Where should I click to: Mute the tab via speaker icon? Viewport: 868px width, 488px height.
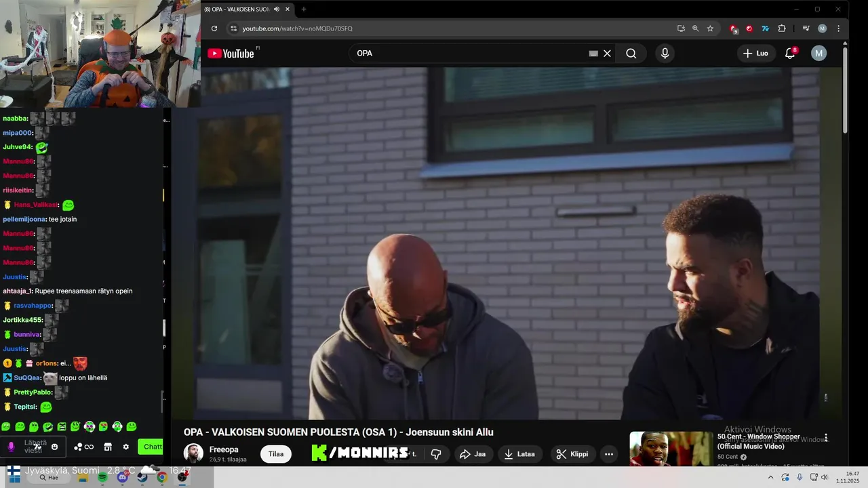coord(277,9)
